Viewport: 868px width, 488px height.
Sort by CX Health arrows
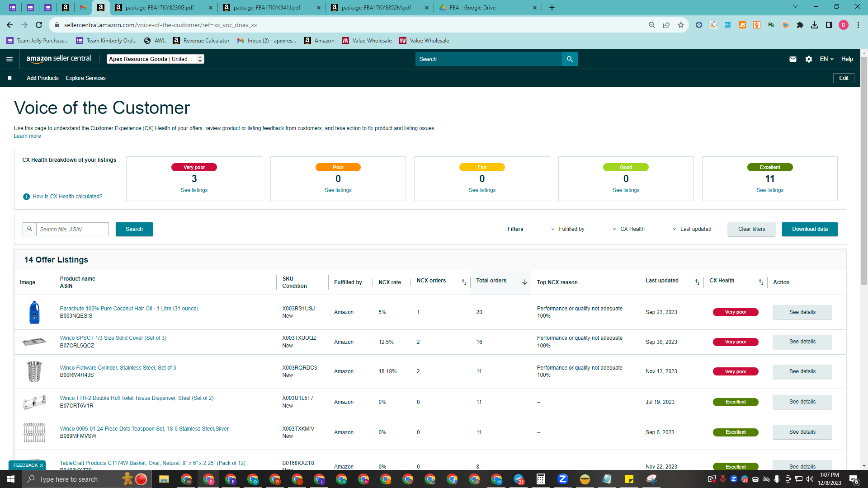(761, 282)
